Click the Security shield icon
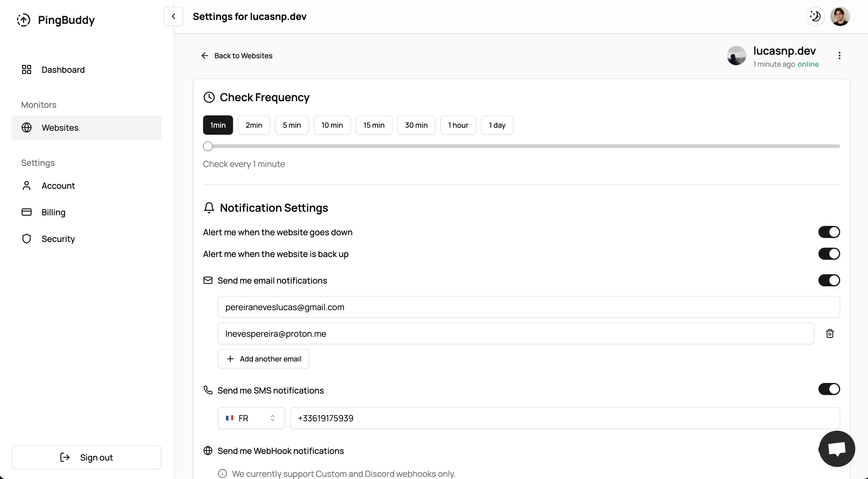Screen dimensions: 868x479 point(26,239)
